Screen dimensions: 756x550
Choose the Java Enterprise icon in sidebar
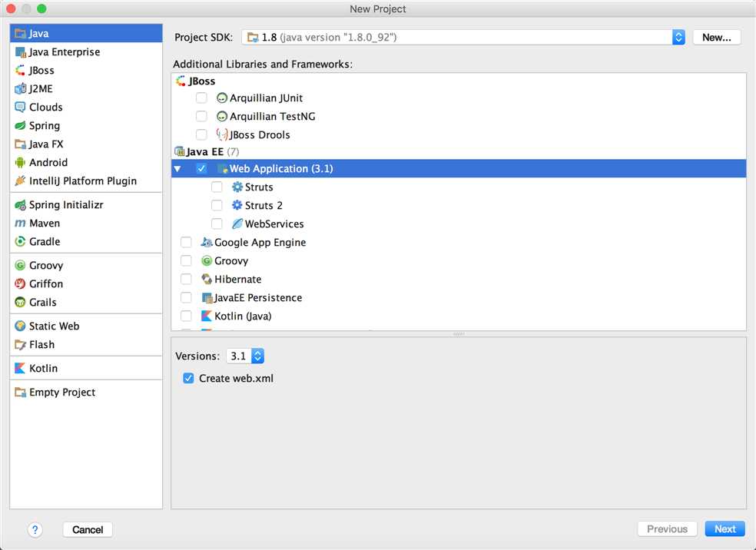[20, 52]
